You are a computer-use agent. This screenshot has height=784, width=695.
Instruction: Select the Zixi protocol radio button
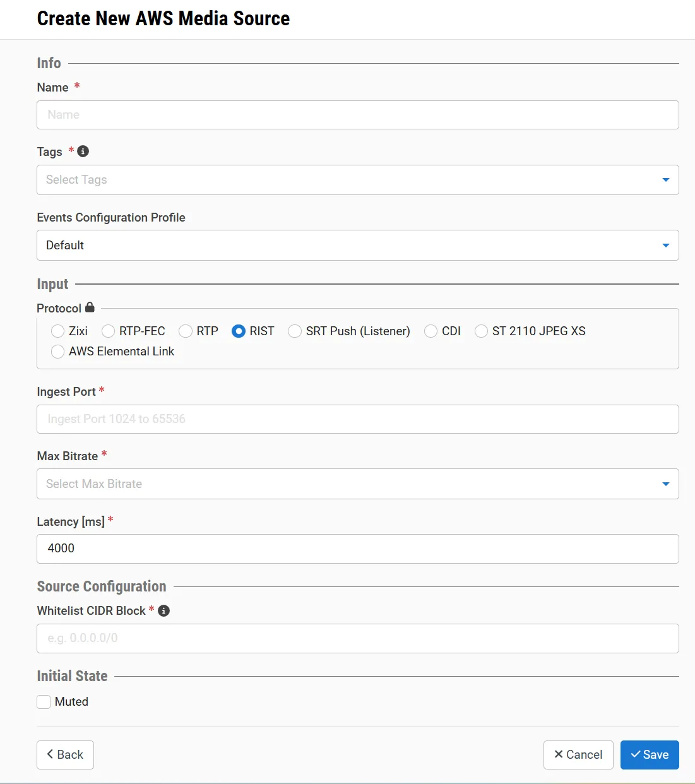tap(58, 331)
